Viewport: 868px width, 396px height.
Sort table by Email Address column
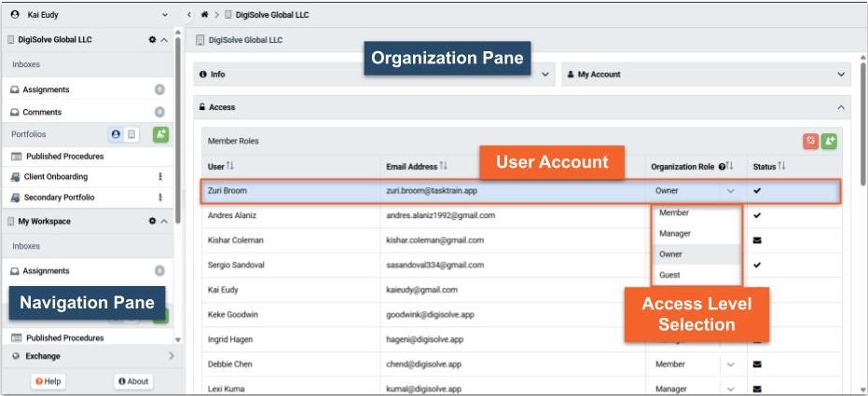tap(443, 167)
